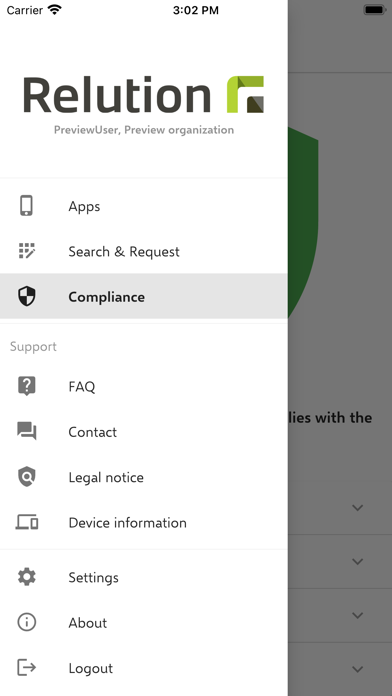Open Settings

coord(143,577)
